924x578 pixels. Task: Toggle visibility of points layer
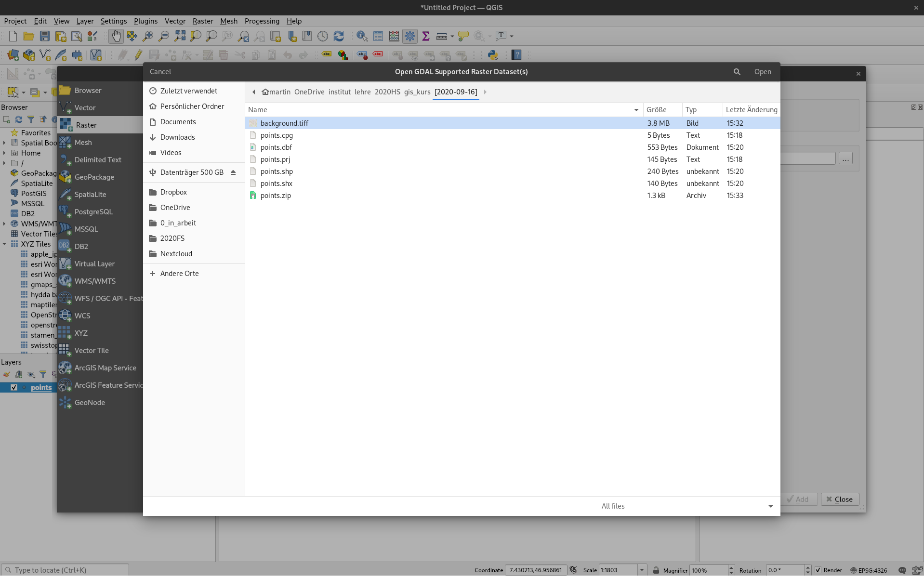click(14, 388)
